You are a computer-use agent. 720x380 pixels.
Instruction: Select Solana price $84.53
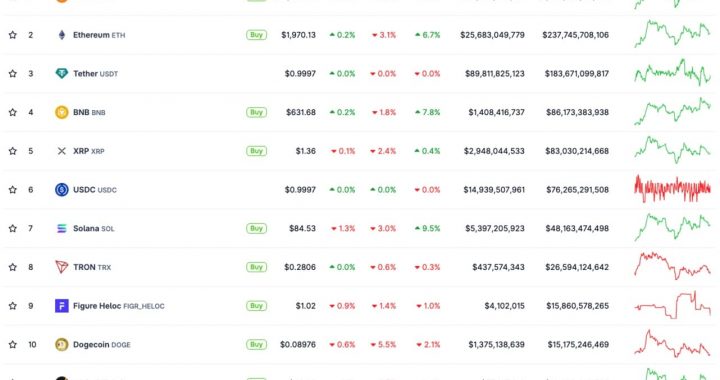tap(302, 229)
